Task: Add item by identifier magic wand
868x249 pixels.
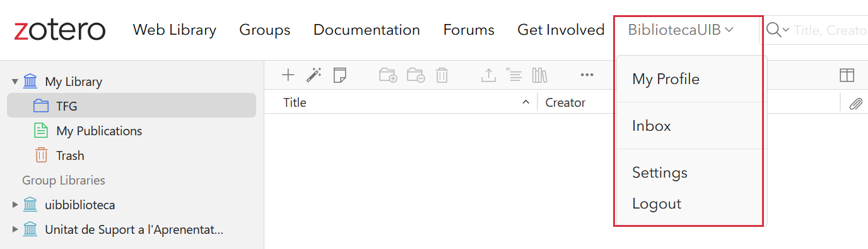Action: pyautogui.click(x=314, y=75)
